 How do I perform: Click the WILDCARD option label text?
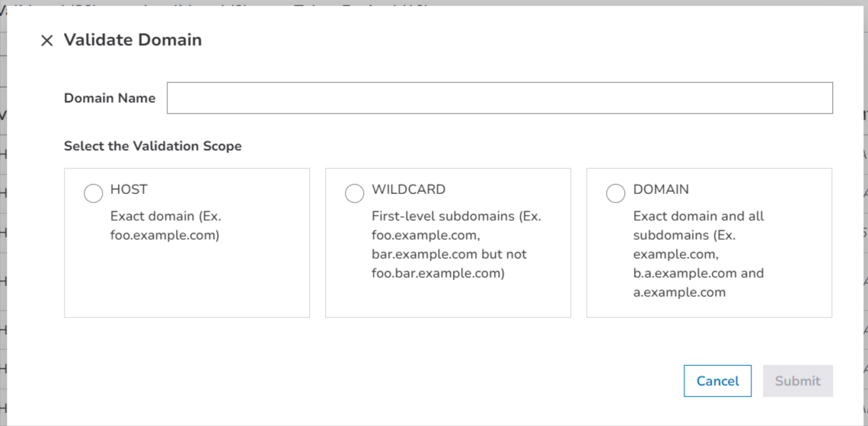(x=408, y=189)
